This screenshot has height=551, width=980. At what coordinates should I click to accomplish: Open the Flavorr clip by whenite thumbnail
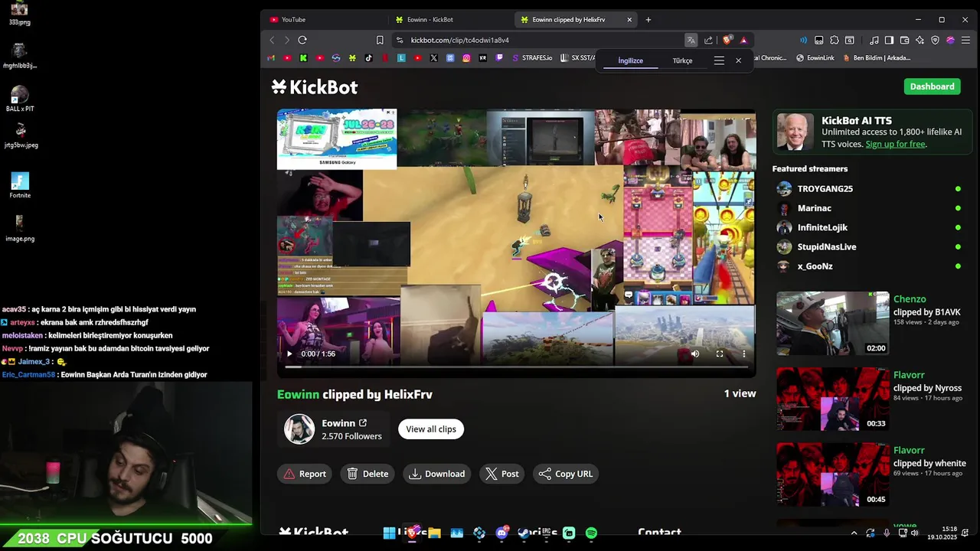pyautogui.click(x=833, y=474)
